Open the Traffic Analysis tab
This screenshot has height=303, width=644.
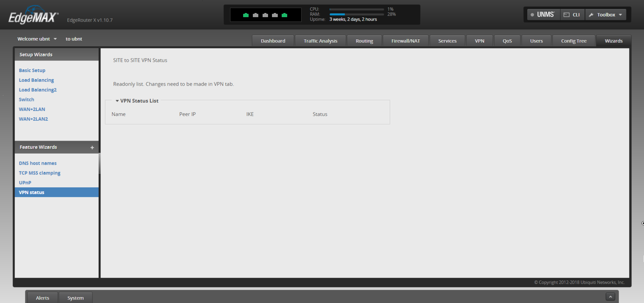tap(320, 41)
